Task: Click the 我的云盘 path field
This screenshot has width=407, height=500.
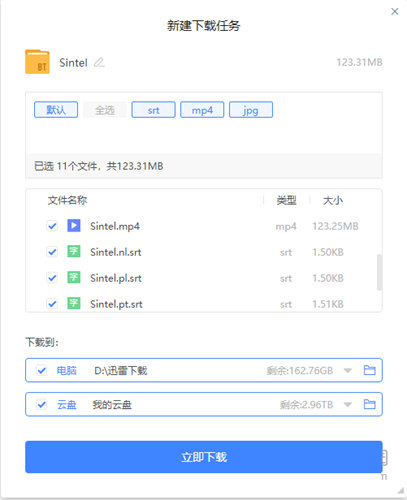Action: [112, 405]
